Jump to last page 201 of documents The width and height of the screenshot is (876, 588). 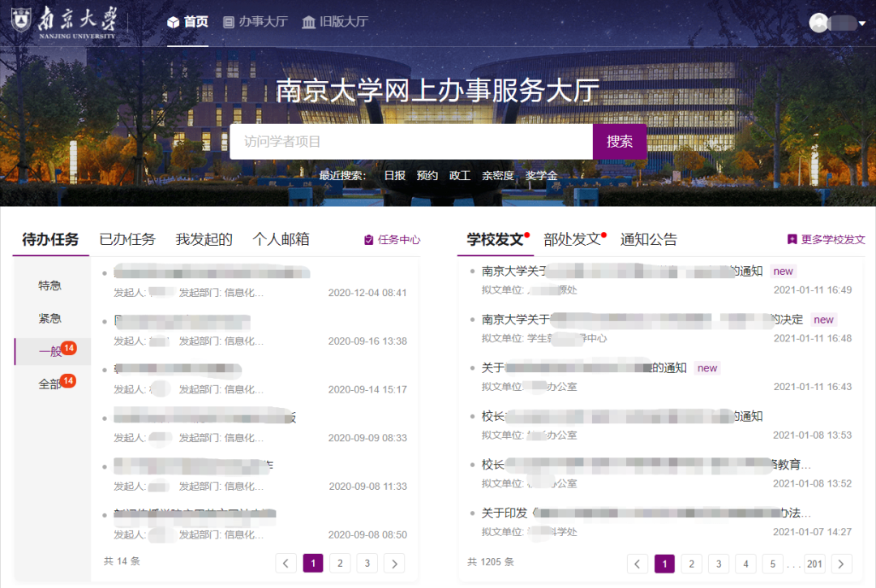814,564
